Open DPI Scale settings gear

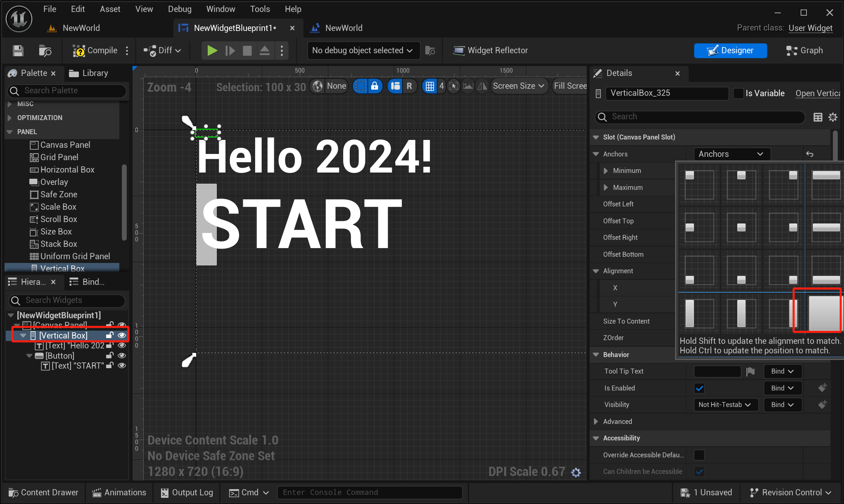[x=576, y=472]
